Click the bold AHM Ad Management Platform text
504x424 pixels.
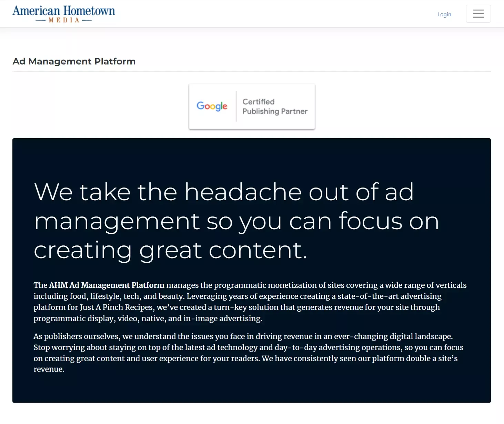(107, 285)
